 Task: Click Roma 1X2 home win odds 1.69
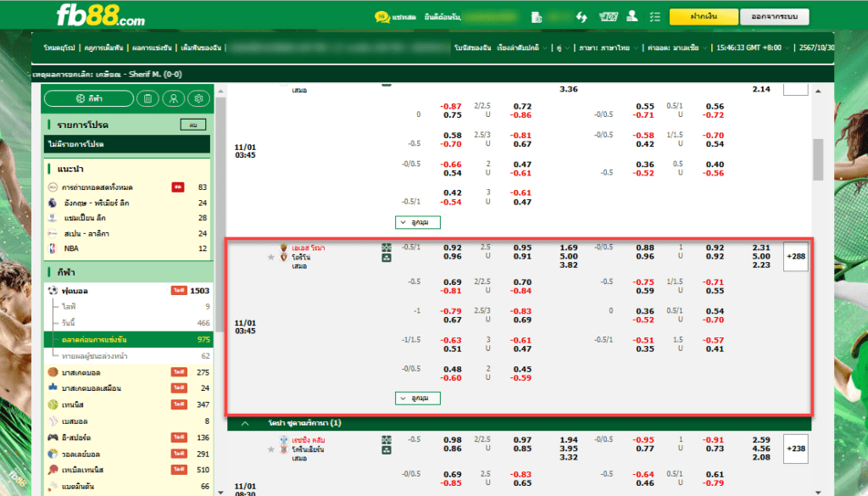(x=569, y=248)
